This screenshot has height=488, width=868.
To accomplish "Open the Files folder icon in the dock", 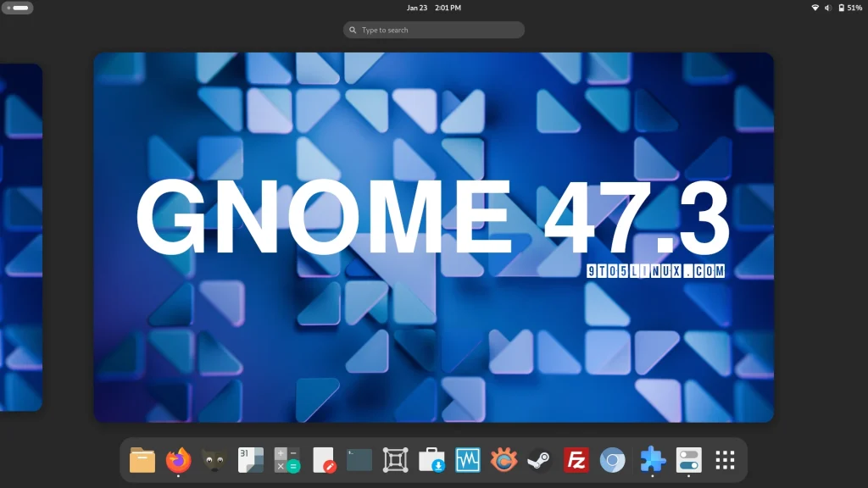I will pos(142,460).
